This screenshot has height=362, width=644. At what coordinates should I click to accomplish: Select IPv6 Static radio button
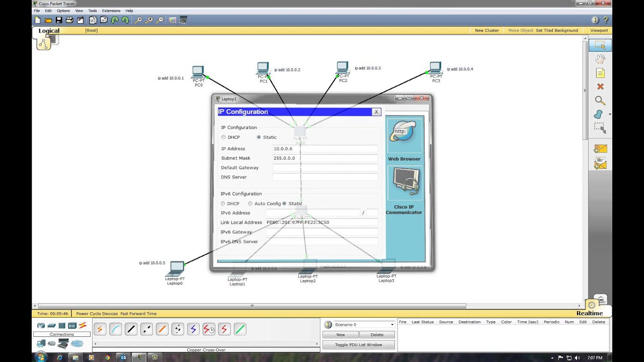coord(284,204)
